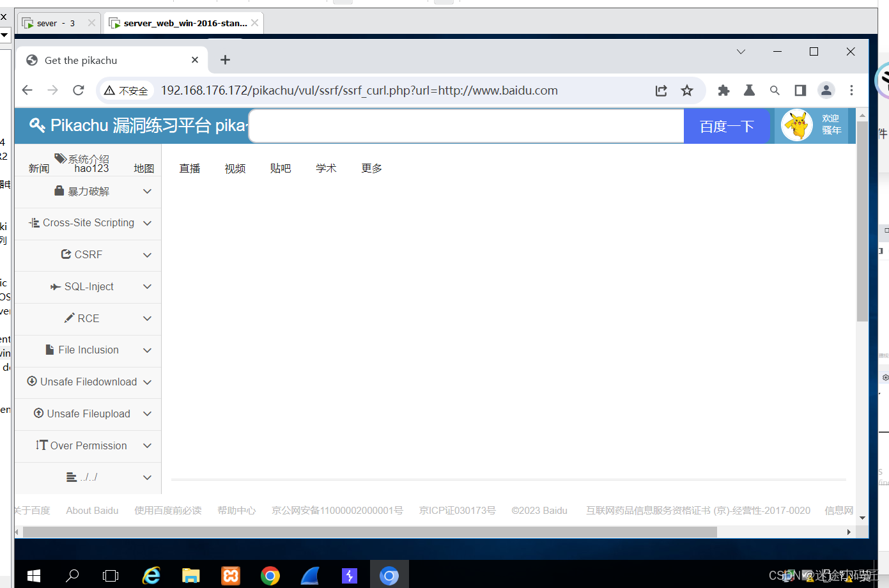Open Chrome three-dot menu
The height and width of the screenshot is (588, 889).
(x=851, y=91)
